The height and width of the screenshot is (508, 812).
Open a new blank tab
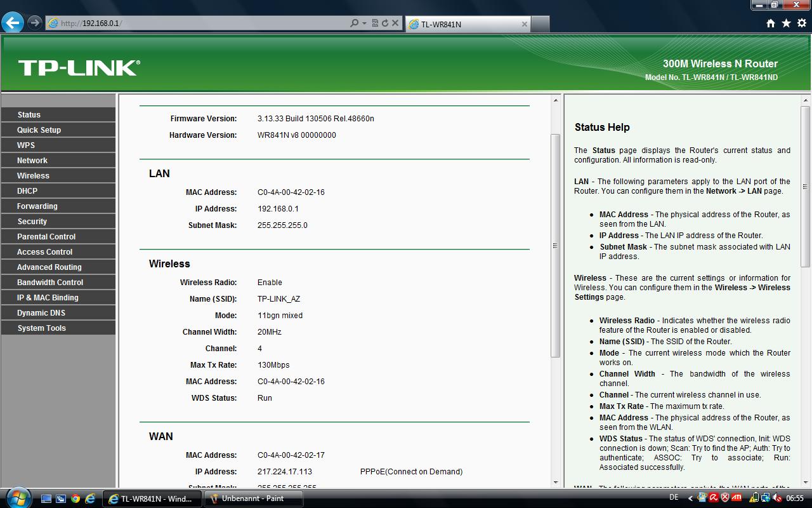540,24
